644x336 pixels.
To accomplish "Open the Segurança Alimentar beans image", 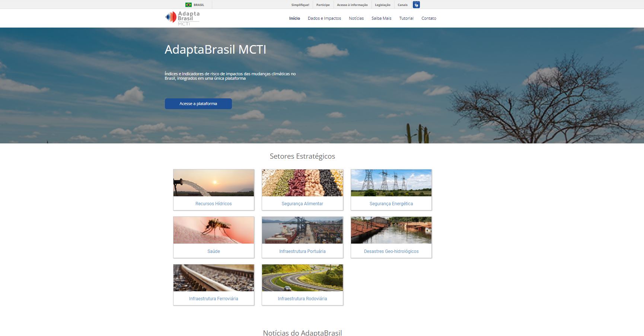I will click(x=302, y=183).
